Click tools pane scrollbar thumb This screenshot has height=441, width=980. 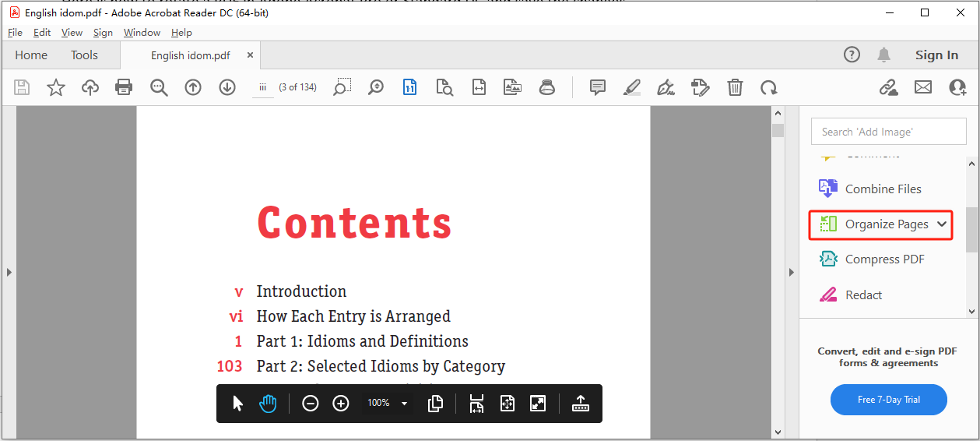pyautogui.click(x=971, y=230)
